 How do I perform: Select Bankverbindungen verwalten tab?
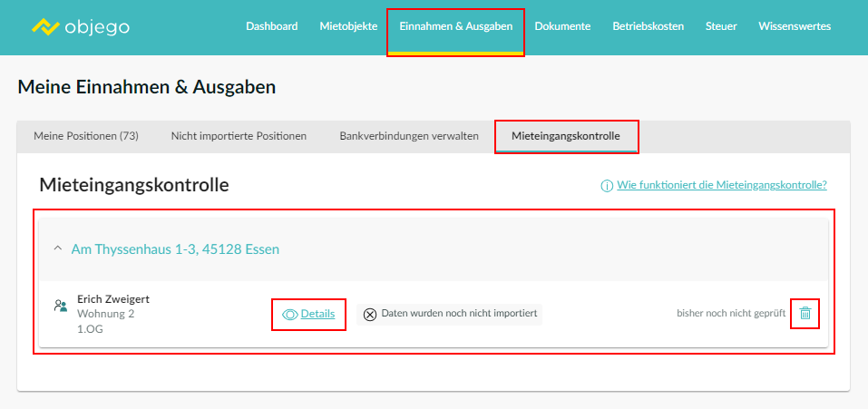pyautogui.click(x=409, y=136)
